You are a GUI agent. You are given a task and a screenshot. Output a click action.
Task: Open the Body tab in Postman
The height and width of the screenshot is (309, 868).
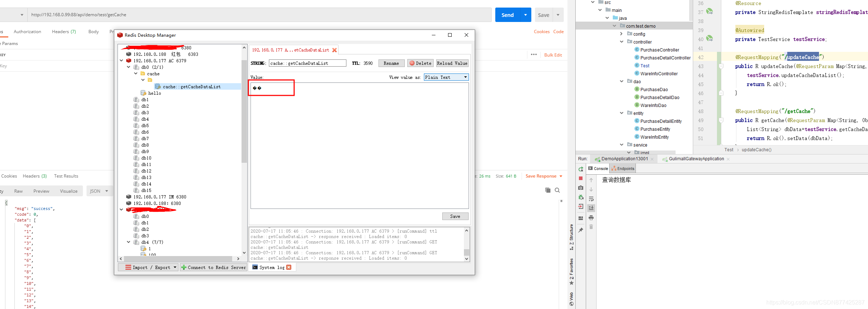pos(93,32)
